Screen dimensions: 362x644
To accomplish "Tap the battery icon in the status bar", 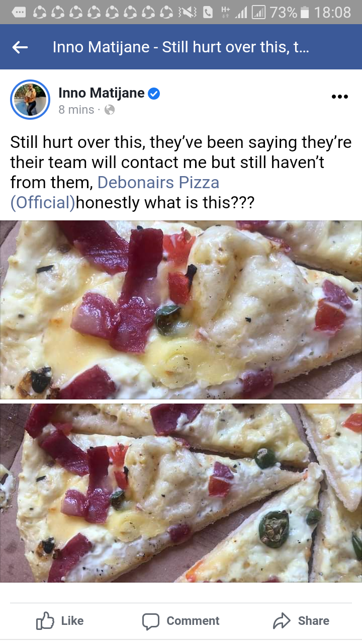I will tap(304, 12).
